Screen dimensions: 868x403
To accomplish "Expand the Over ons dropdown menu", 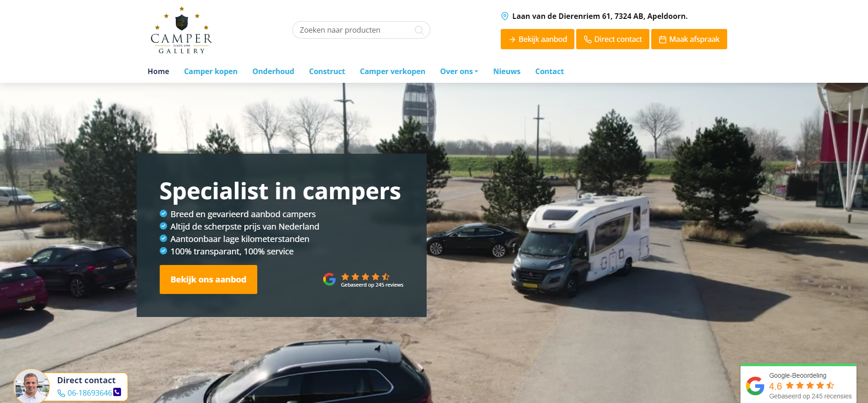I will pos(459,71).
